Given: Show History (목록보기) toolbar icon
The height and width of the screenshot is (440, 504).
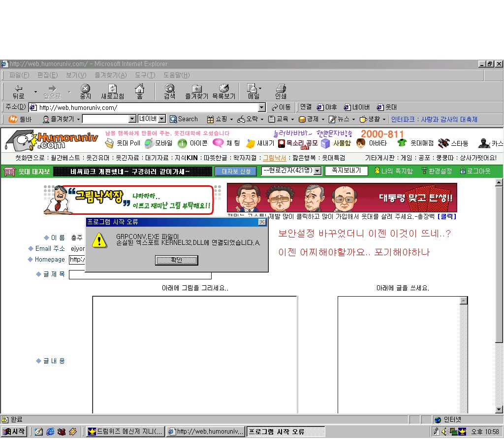Looking at the screenshot, I should [223, 91].
